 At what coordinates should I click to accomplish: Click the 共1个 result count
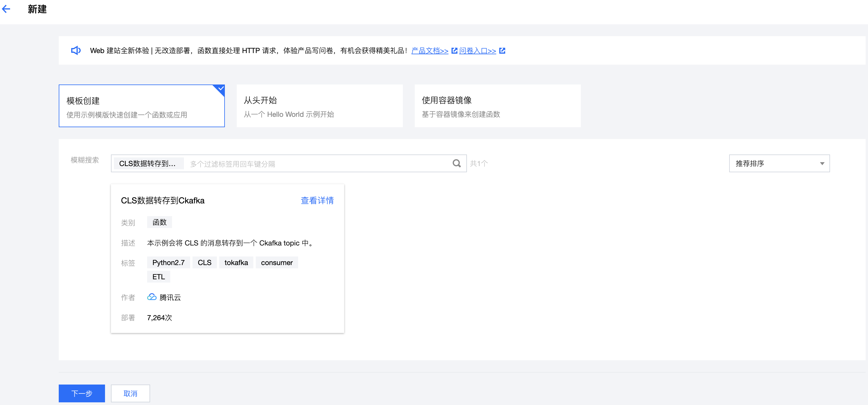[479, 163]
